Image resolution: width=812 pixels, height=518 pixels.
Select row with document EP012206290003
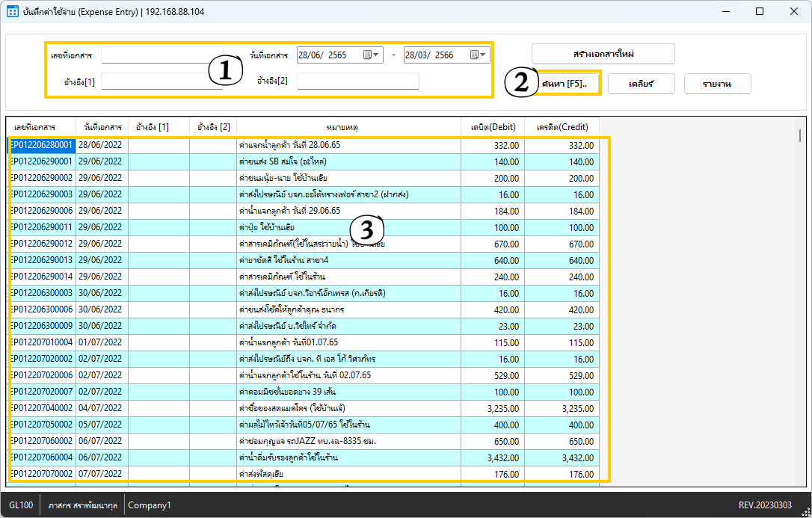point(42,194)
